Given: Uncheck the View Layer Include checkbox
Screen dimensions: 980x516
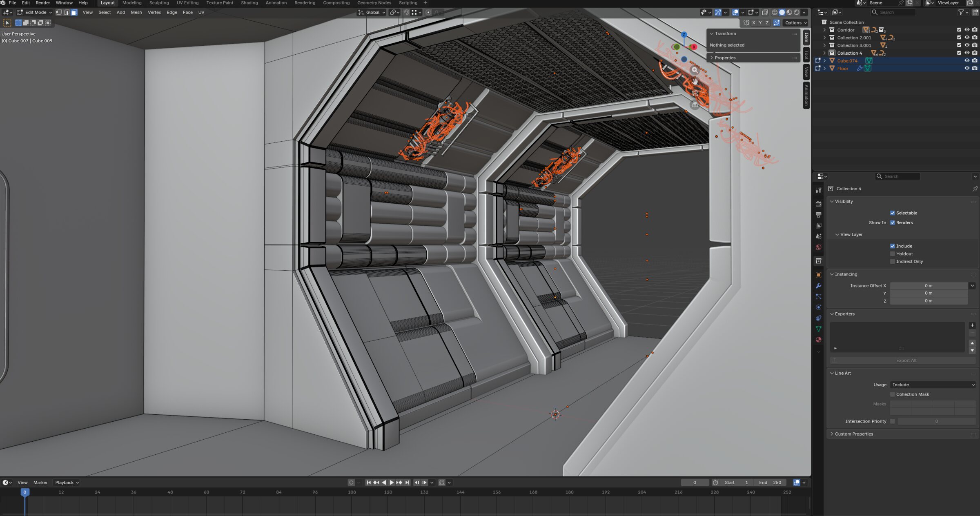Looking at the screenshot, I should point(893,246).
